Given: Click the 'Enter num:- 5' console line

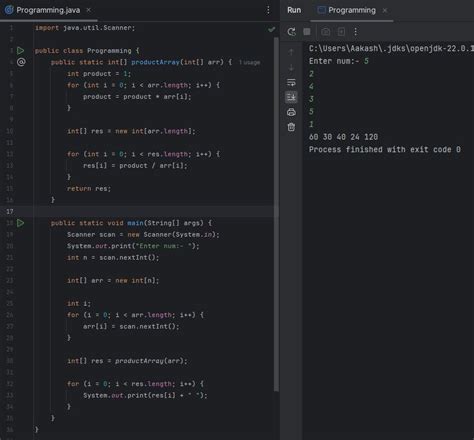Looking at the screenshot, I should [339, 61].
